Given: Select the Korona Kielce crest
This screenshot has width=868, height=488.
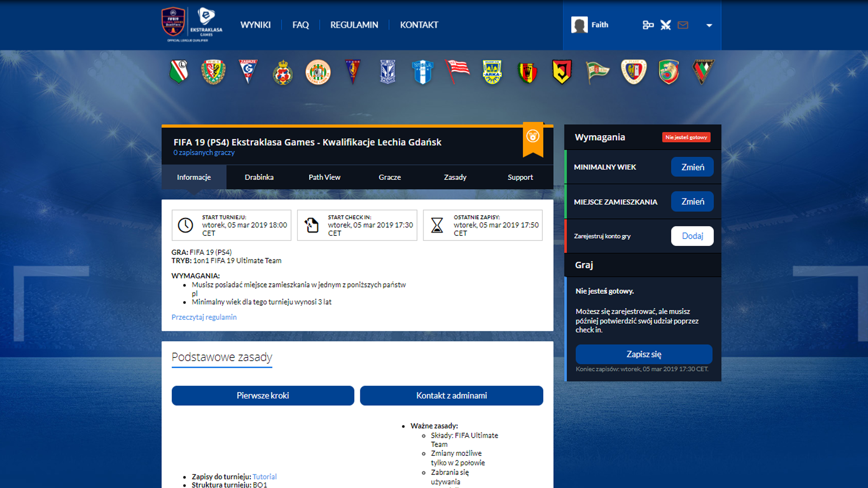Looking at the screenshot, I should [x=527, y=72].
